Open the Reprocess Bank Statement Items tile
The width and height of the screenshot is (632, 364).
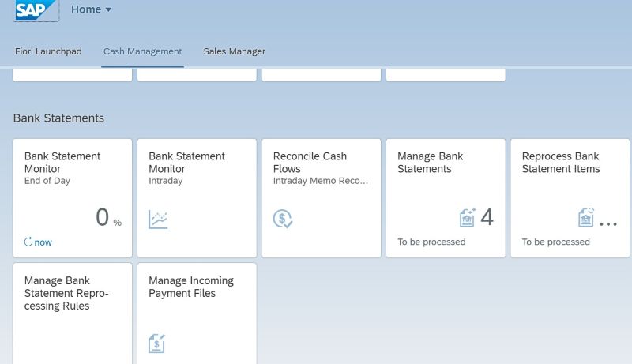pos(570,198)
